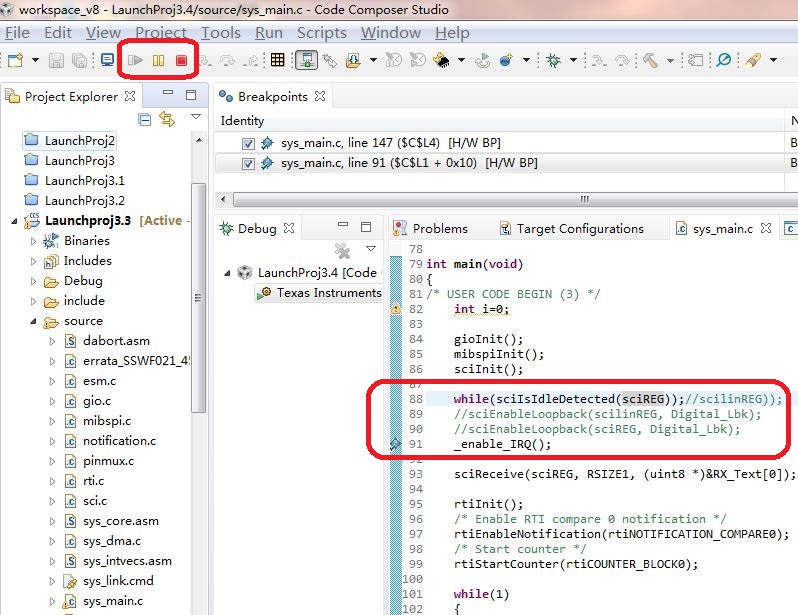
Task: Minimize the Project Explorer panel
Action: [x=168, y=93]
